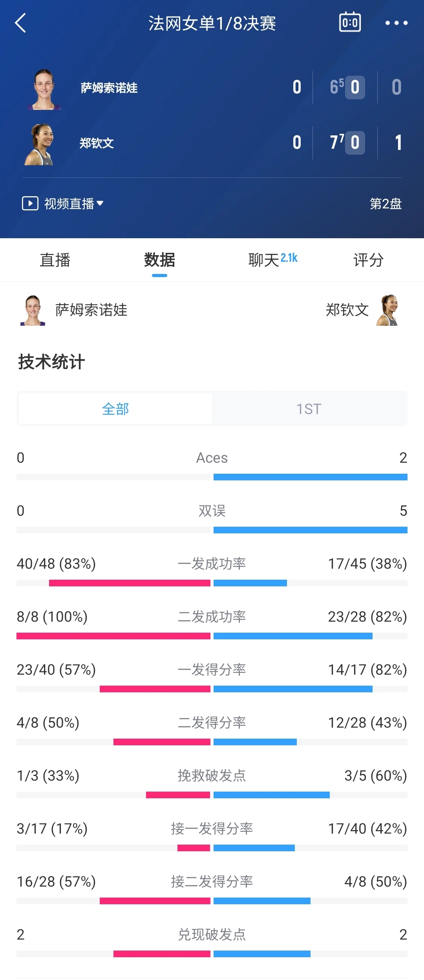Open the scoreboard icon in header
The height and width of the screenshot is (980, 424).
point(350,22)
